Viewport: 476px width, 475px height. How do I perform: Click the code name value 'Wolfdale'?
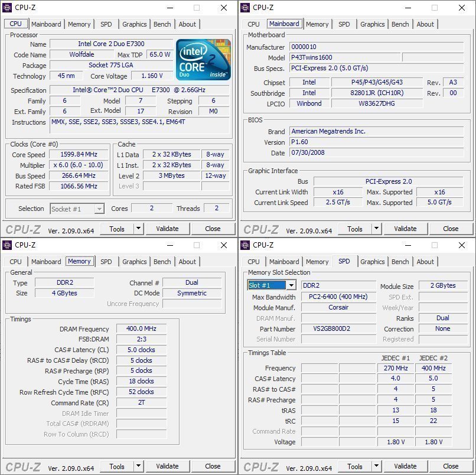click(x=81, y=55)
